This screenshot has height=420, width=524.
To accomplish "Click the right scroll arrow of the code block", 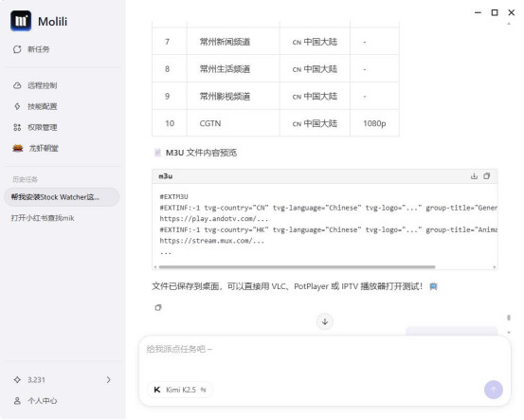I will click(495, 266).
